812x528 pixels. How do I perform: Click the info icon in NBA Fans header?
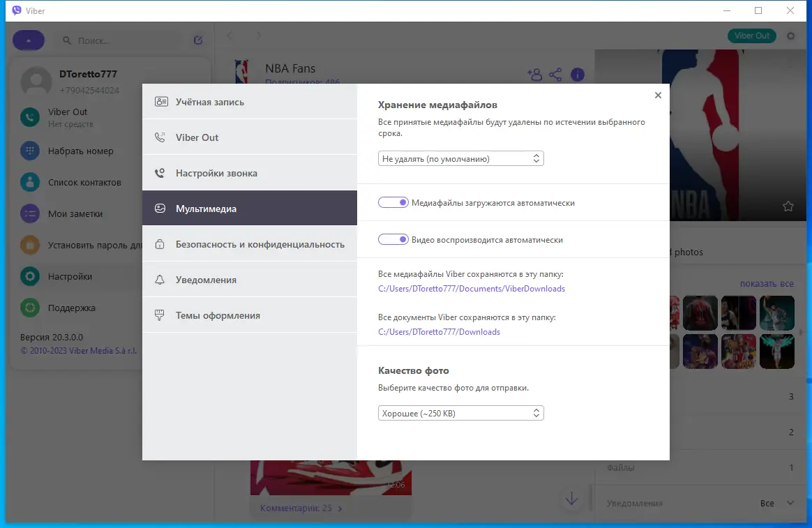[x=578, y=74]
